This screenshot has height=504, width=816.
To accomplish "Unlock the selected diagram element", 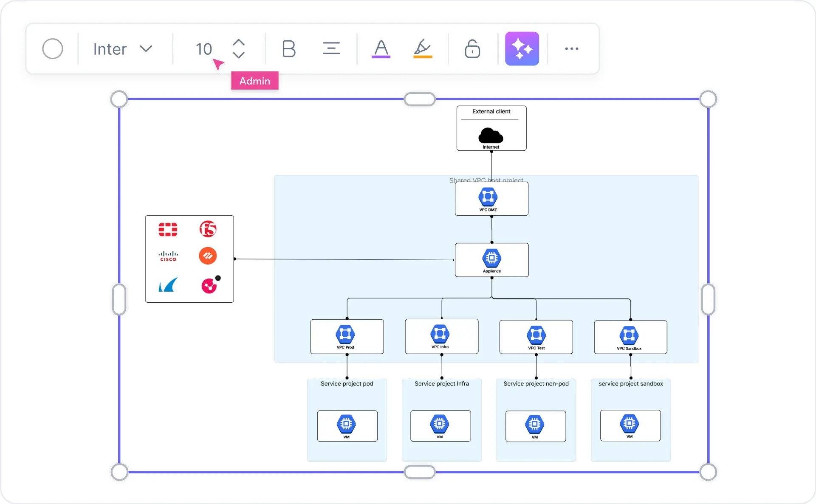I will coord(472,48).
